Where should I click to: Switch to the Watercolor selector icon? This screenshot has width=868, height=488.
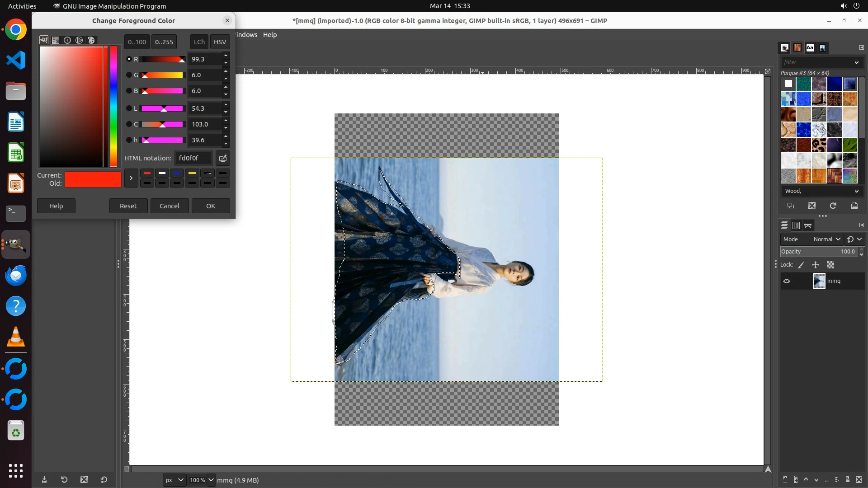pyautogui.click(x=67, y=40)
